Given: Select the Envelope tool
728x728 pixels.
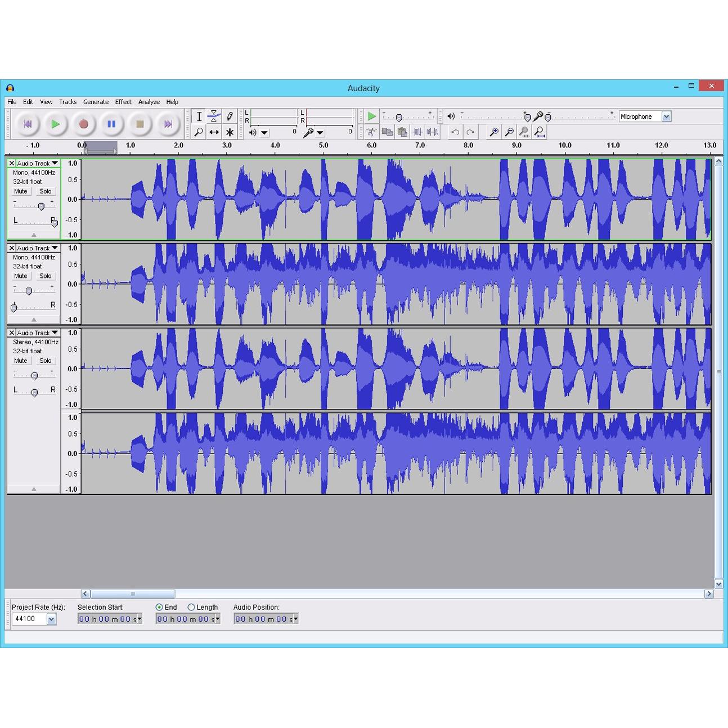Looking at the screenshot, I should coord(214,116).
